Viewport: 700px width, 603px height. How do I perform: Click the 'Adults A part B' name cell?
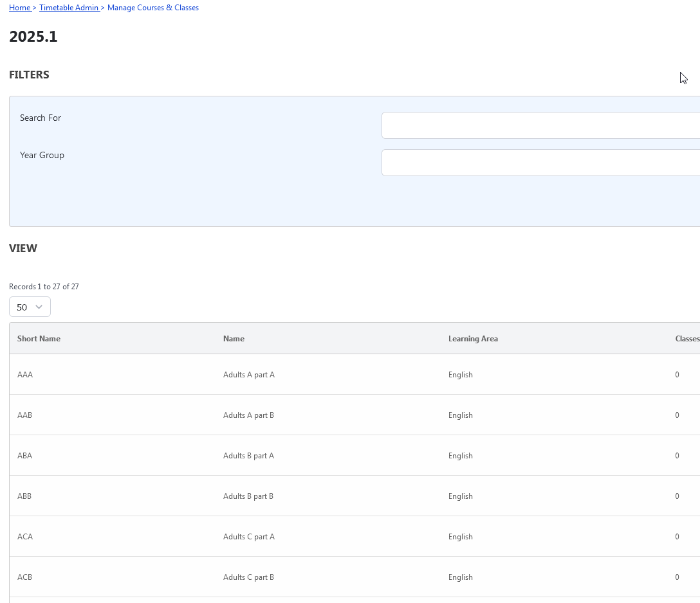(248, 415)
